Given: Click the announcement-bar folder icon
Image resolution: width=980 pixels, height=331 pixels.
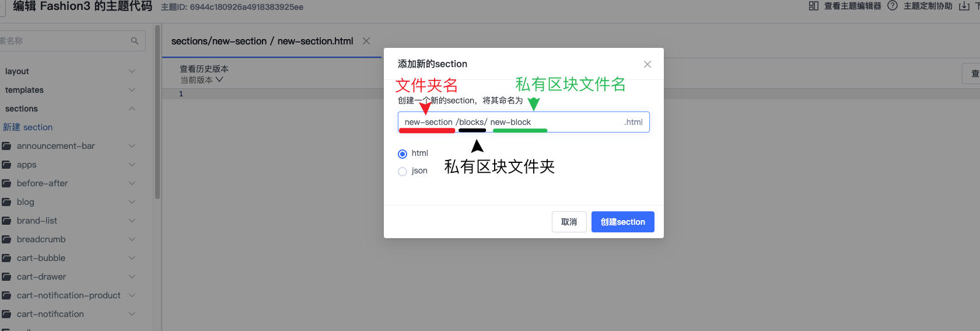Looking at the screenshot, I should click(7, 146).
